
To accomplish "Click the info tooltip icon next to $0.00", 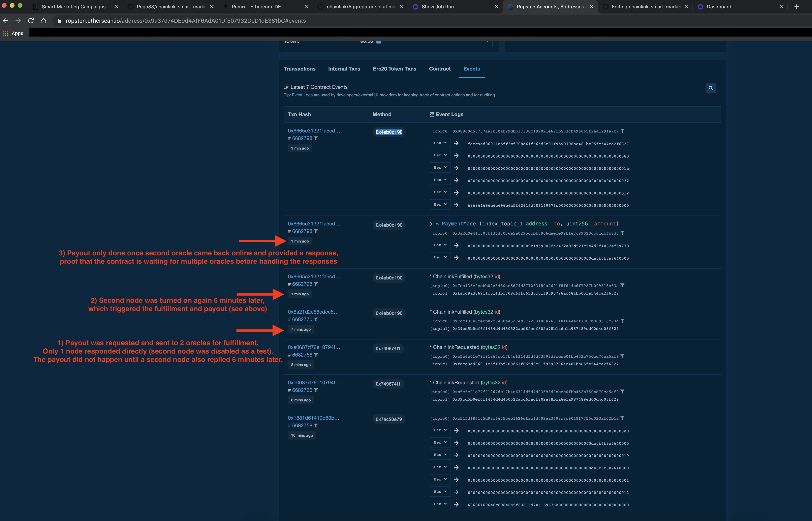I will click(x=379, y=42).
